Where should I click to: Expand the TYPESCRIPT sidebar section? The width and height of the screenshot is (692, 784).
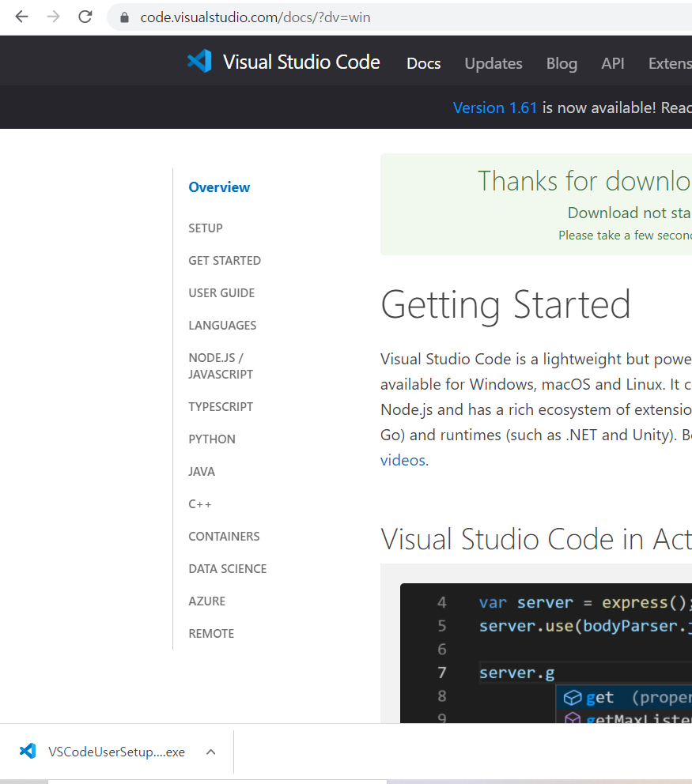point(221,406)
